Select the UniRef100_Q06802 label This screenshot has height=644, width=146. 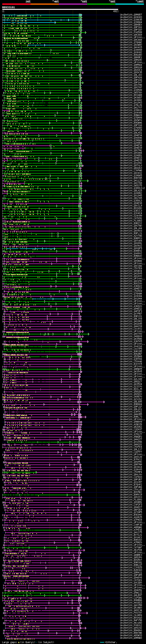coord(131,254)
